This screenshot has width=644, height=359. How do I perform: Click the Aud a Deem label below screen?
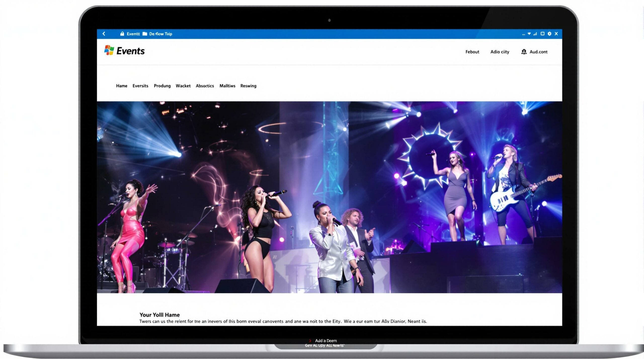[326, 341]
